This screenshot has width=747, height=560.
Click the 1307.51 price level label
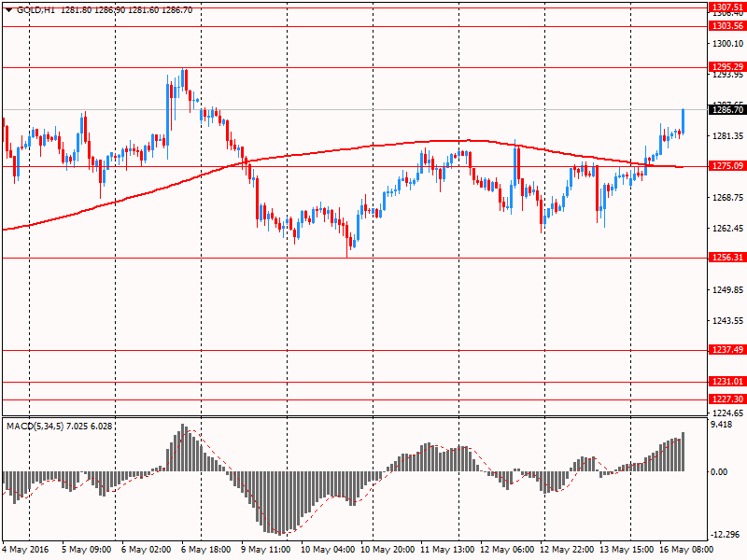[727, 7]
